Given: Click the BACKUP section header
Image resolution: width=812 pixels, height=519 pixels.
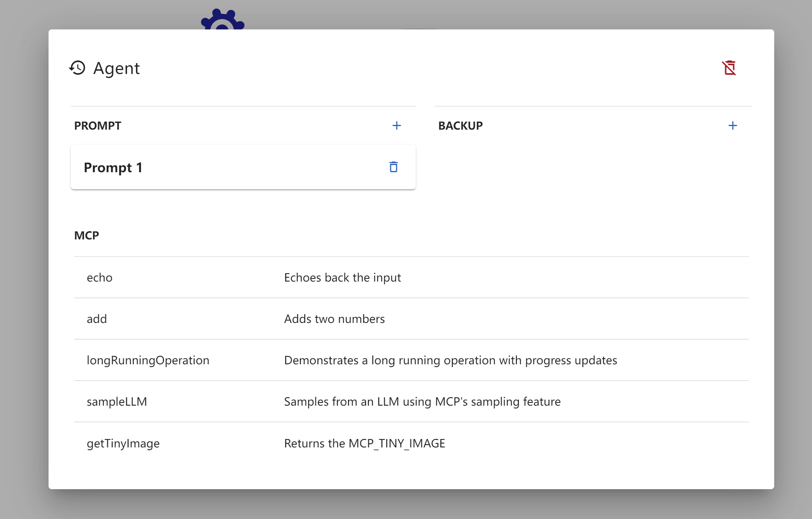Looking at the screenshot, I should [460, 126].
